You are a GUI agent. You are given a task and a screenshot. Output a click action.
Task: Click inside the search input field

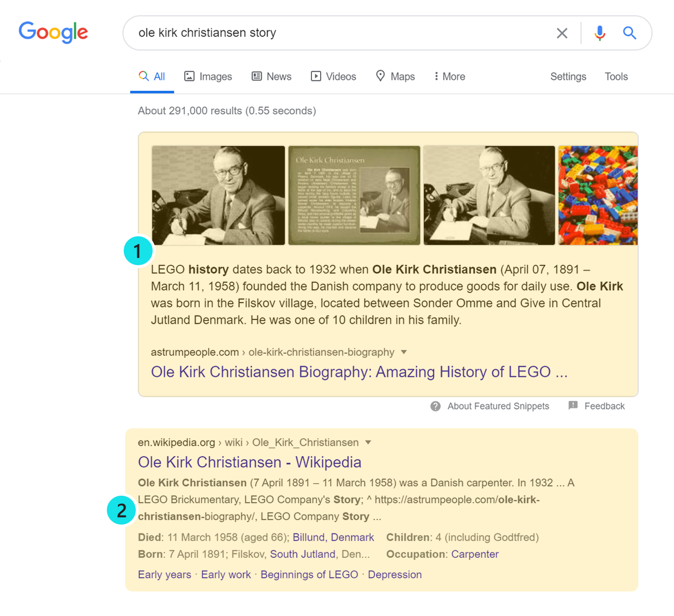pyautogui.click(x=337, y=33)
